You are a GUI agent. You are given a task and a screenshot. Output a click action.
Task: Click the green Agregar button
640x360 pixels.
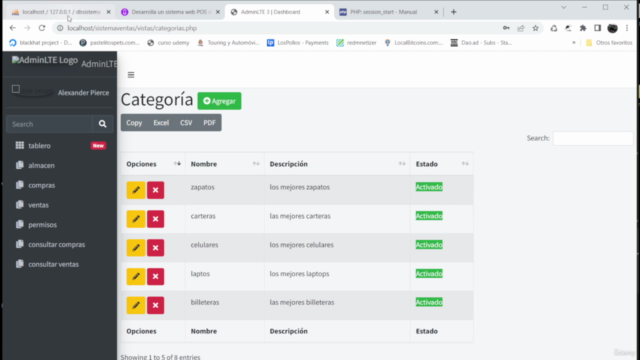point(219,101)
